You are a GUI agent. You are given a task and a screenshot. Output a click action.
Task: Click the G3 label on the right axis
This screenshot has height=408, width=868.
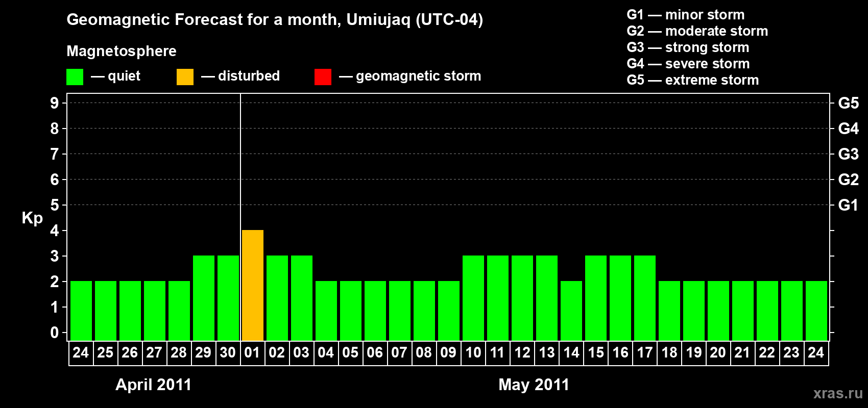point(848,154)
